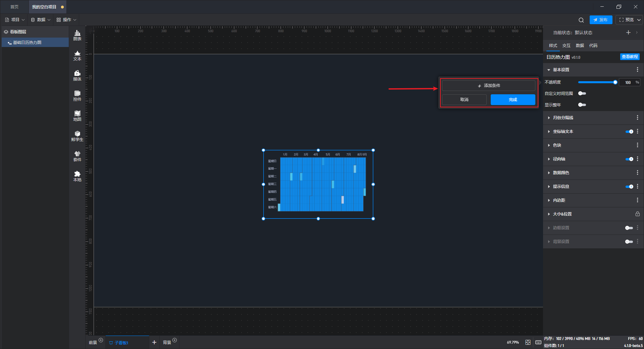Screen dimensions: 644x349
Task: Open 坐标轴文本 more options menu
Action: [x=637, y=131]
